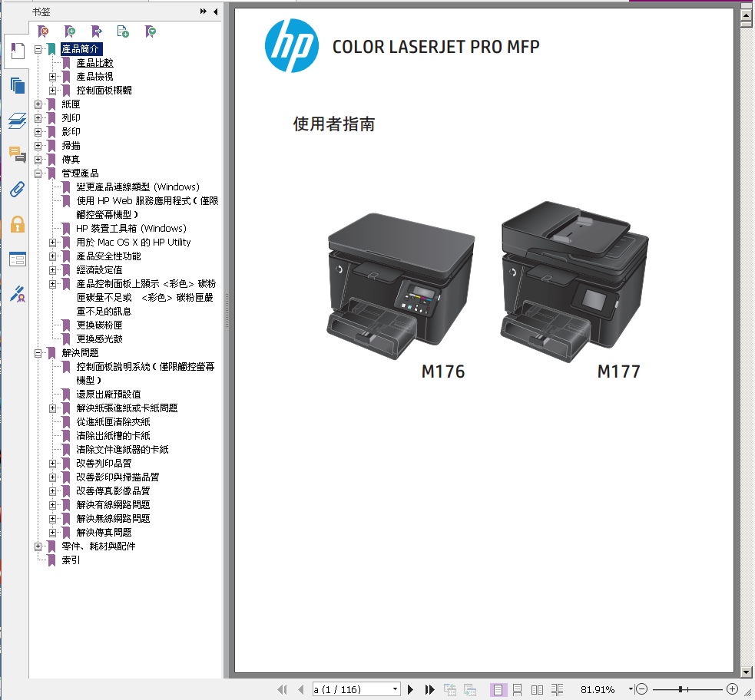
Task: Click the new bookmark from page icon
Action: coord(123,31)
